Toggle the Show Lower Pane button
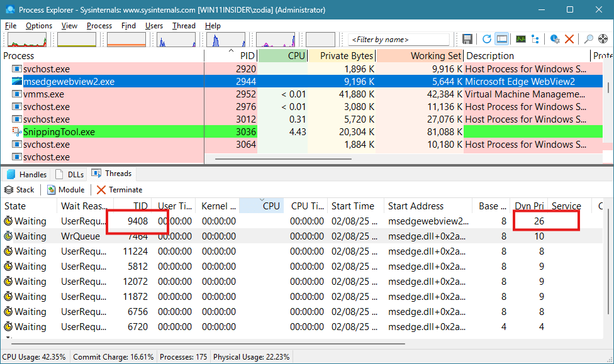 click(501, 39)
